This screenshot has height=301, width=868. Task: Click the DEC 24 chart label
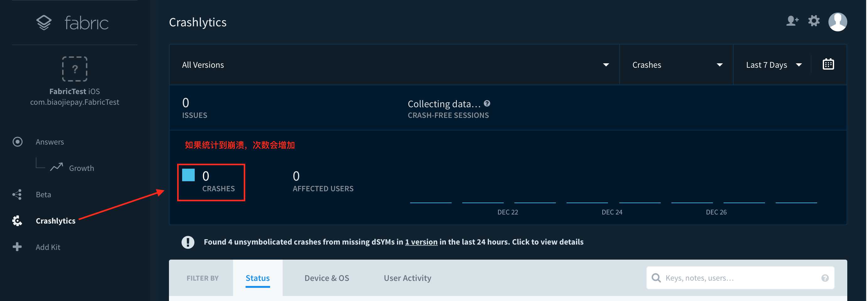611,212
